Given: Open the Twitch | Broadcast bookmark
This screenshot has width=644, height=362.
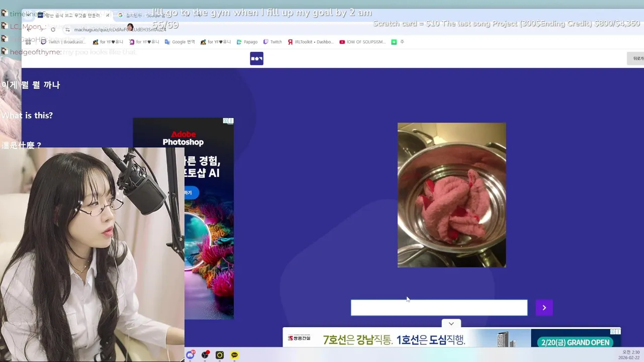Looking at the screenshot, I should click(63, 42).
